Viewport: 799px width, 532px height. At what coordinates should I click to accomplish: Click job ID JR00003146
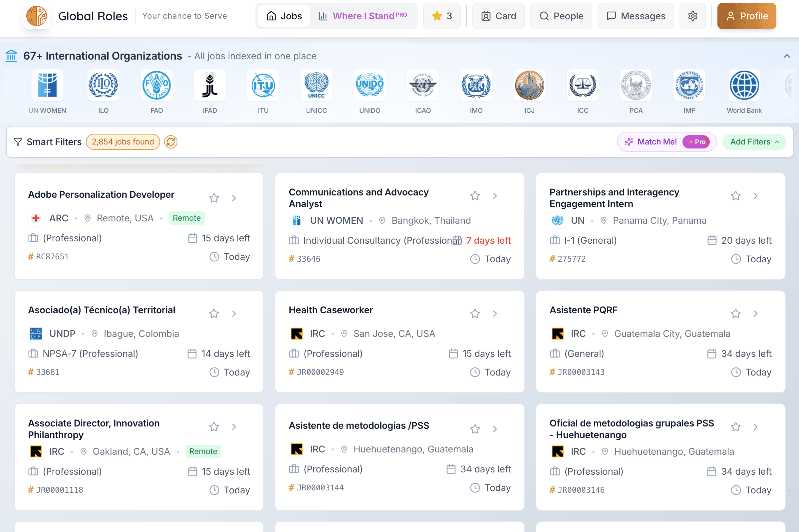point(581,490)
